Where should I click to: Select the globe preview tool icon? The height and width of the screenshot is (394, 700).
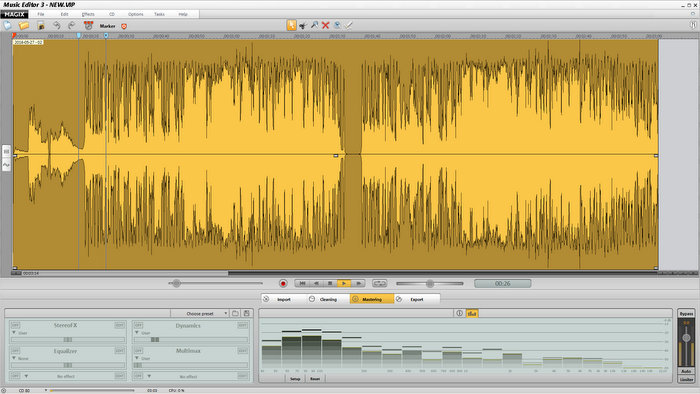point(338,25)
